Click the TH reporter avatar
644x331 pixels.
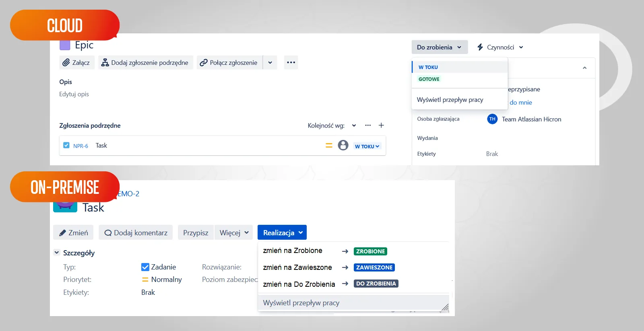click(492, 119)
